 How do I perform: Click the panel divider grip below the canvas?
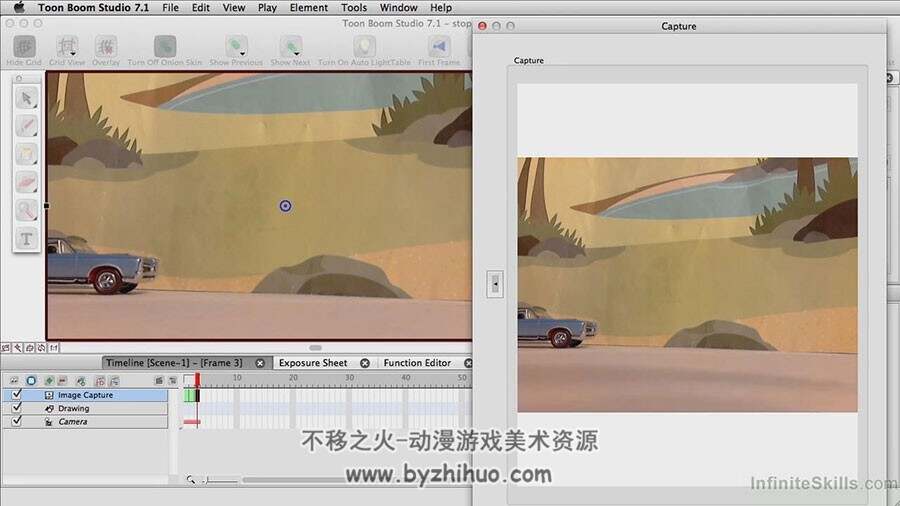[x=315, y=348]
